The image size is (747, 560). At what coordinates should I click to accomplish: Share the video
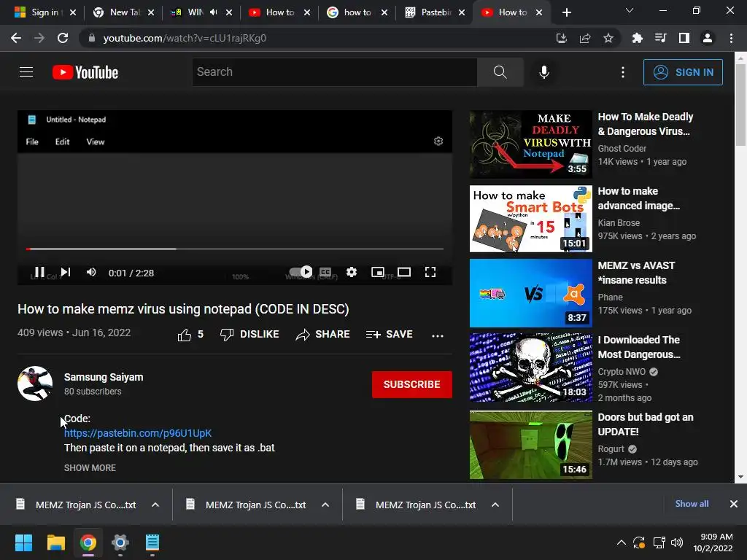click(x=322, y=334)
